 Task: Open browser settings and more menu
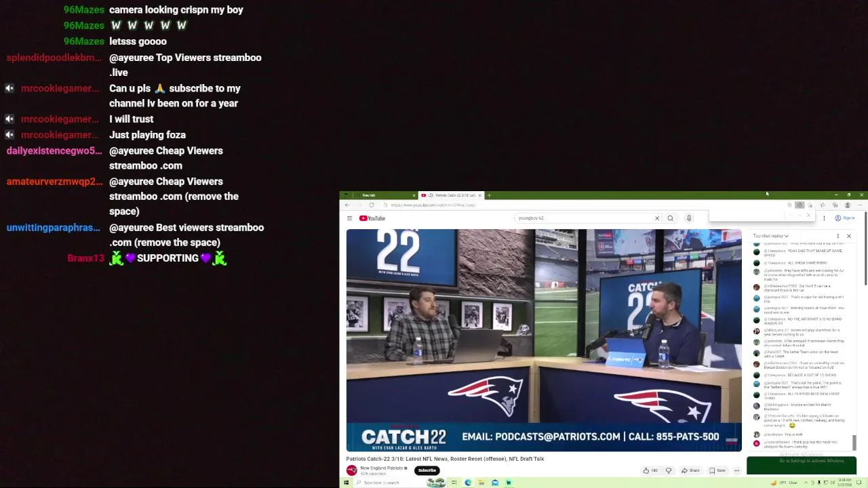point(859,205)
